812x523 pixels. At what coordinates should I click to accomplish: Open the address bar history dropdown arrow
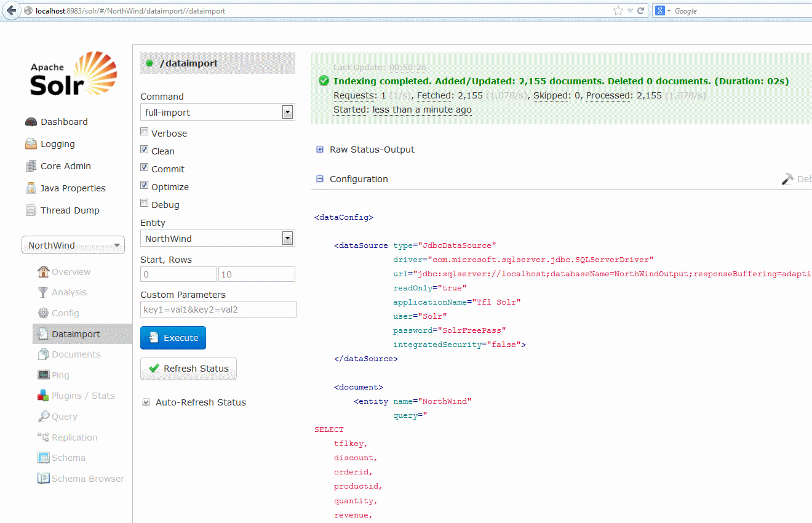[630, 10]
